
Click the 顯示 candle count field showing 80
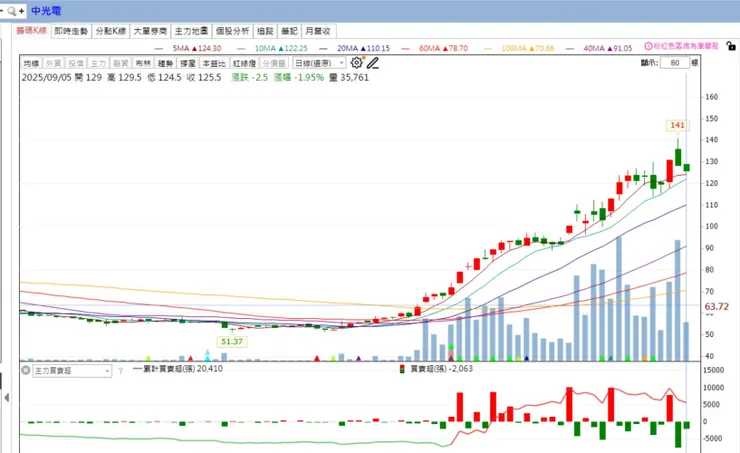675,63
